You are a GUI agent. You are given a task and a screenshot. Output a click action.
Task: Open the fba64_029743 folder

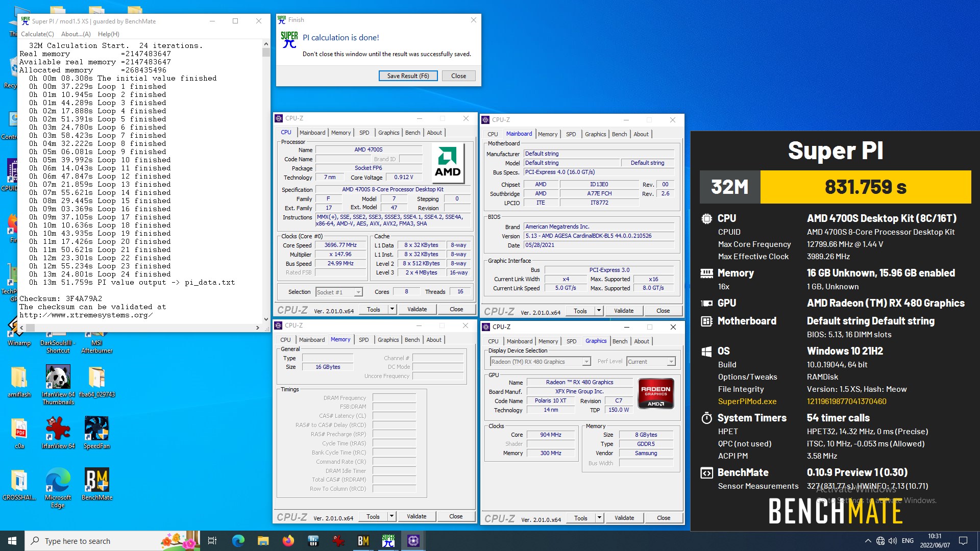tap(96, 381)
